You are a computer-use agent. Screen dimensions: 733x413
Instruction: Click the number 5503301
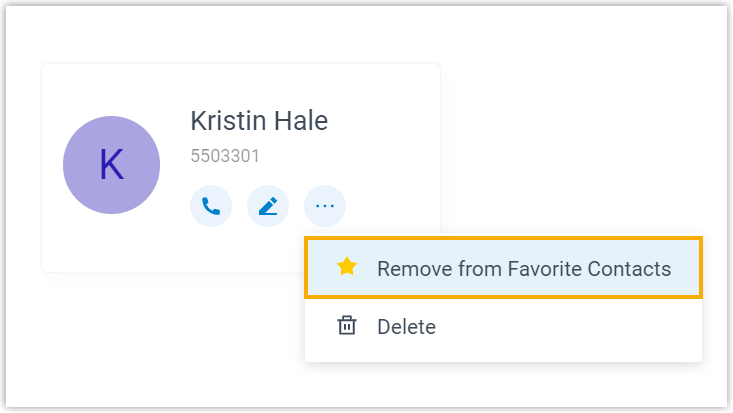225,156
